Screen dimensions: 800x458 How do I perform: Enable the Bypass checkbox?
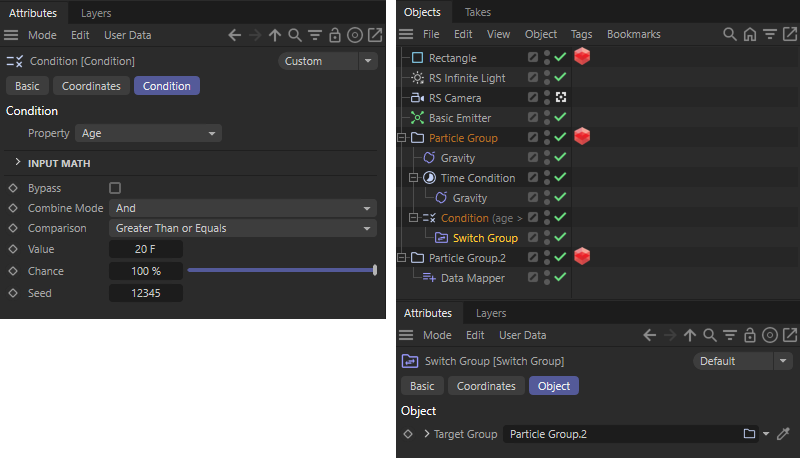[x=115, y=188]
